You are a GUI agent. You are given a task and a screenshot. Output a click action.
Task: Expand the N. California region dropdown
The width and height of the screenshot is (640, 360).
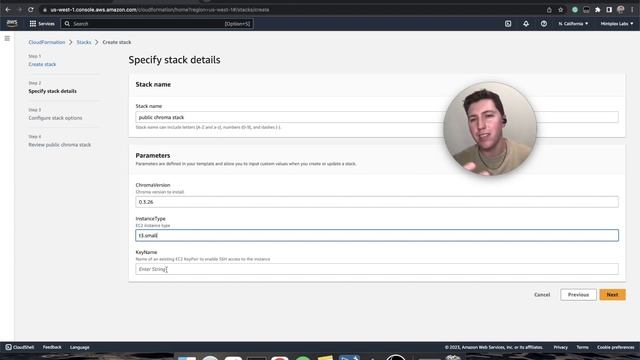pyautogui.click(x=573, y=24)
